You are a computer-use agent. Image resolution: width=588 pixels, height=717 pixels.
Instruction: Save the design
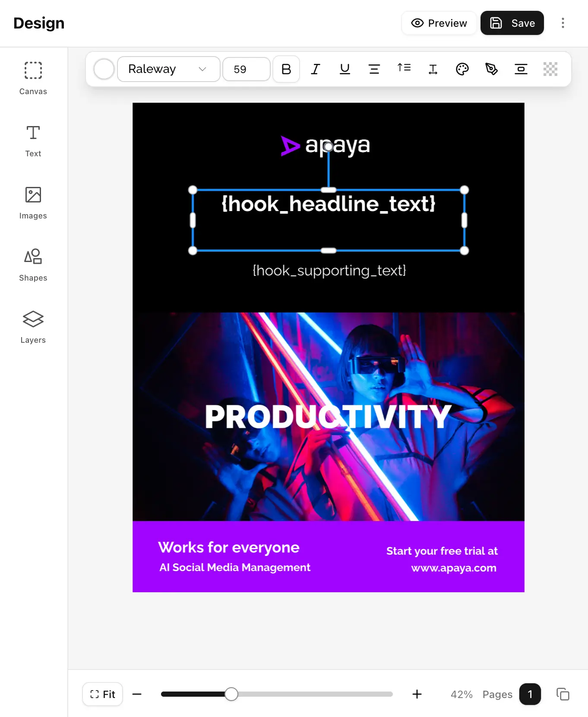coord(512,23)
